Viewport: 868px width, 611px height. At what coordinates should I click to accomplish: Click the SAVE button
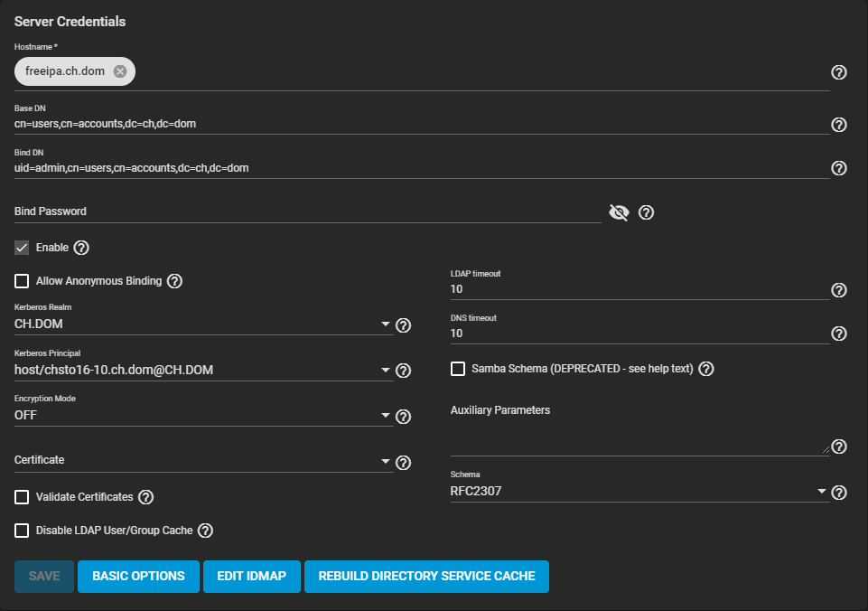coord(44,576)
